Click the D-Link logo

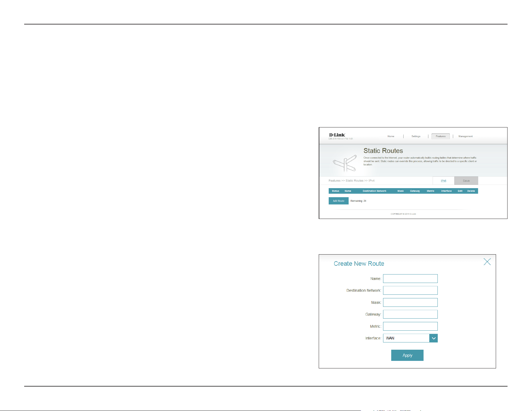pyautogui.click(x=337, y=135)
